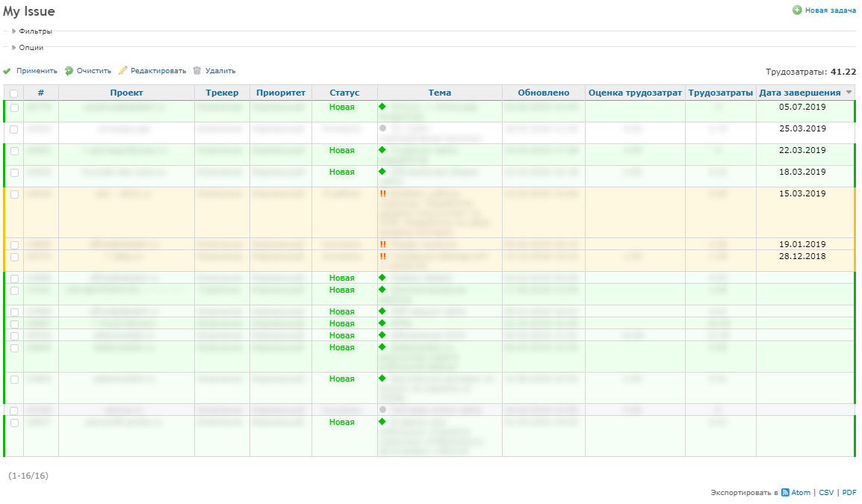This screenshot has height=504, width=862.
Task: Check the box for the 05.07.2019 issue
Action: [14, 108]
